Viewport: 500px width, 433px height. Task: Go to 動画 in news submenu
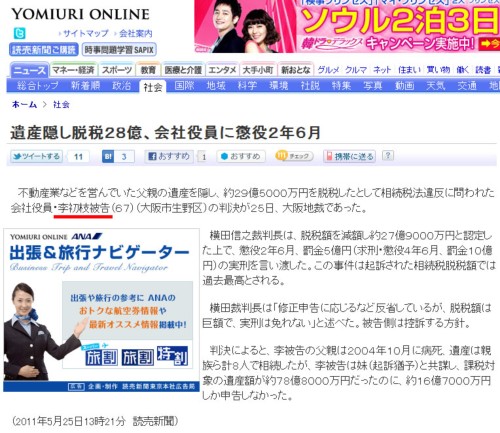404,86
